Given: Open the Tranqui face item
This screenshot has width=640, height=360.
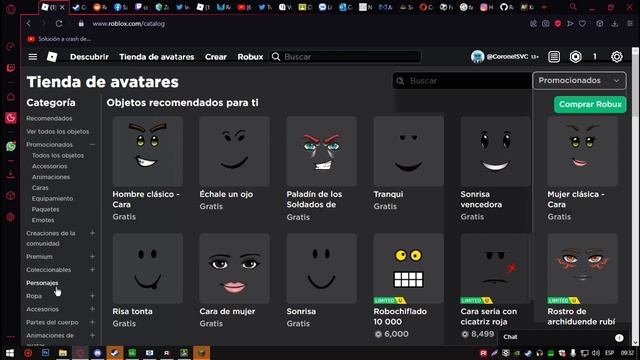Looking at the screenshot, I should coord(408,163).
